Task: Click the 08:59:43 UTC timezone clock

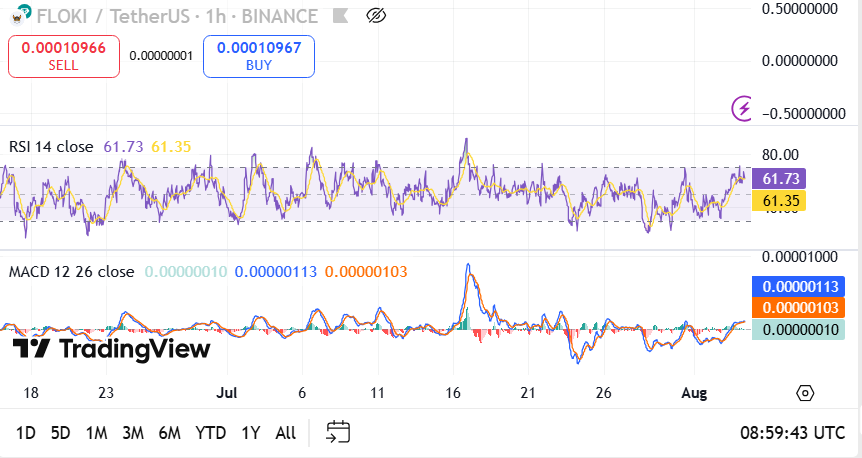Action: click(792, 433)
